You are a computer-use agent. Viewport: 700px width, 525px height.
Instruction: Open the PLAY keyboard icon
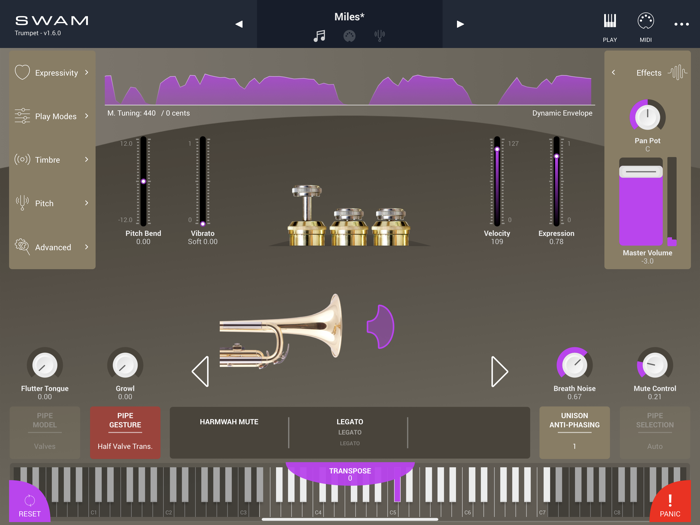coord(609,21)
